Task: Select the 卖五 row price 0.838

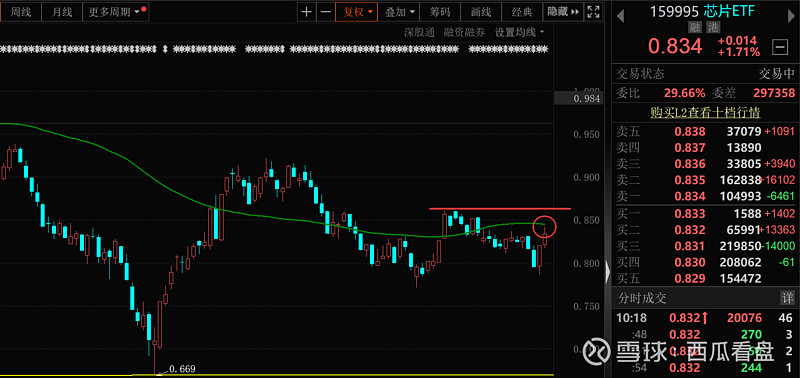Action: 690,132
